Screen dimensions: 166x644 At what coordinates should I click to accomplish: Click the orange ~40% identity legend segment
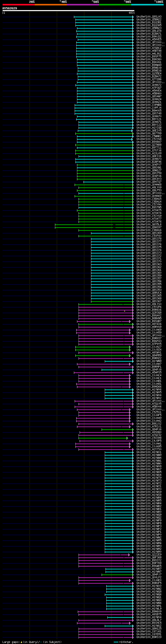pyautogui.click(x=51, y=5)
